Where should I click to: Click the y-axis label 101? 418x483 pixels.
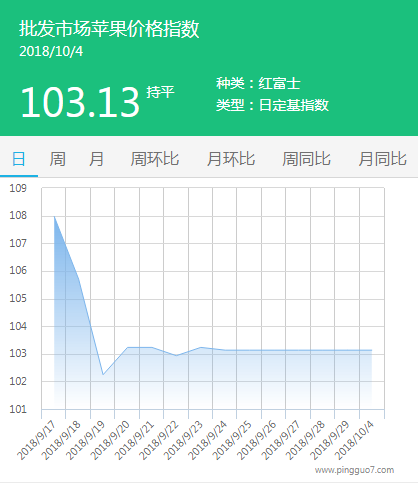(18, 409)
